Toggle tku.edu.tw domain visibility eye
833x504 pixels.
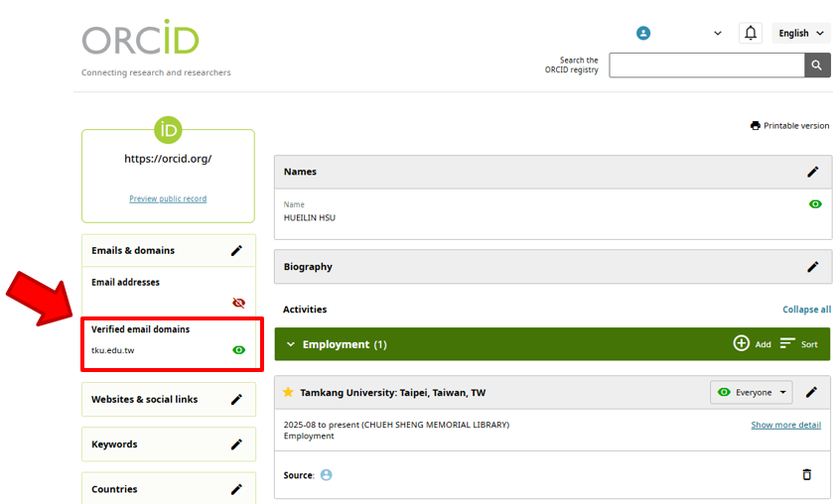point(239,350)
